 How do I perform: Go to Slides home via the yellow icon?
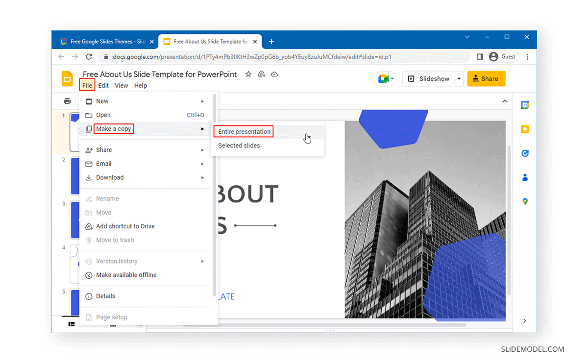point(67,78)
